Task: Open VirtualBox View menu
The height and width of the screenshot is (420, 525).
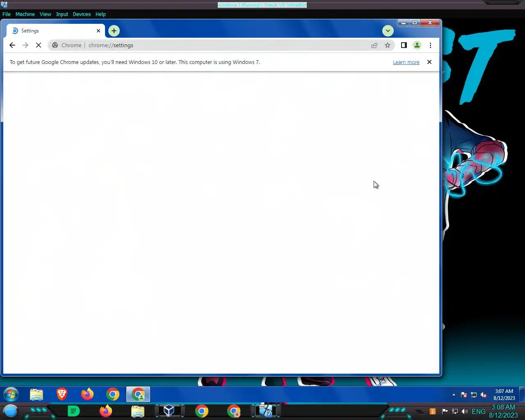Action: pos(46,14)
